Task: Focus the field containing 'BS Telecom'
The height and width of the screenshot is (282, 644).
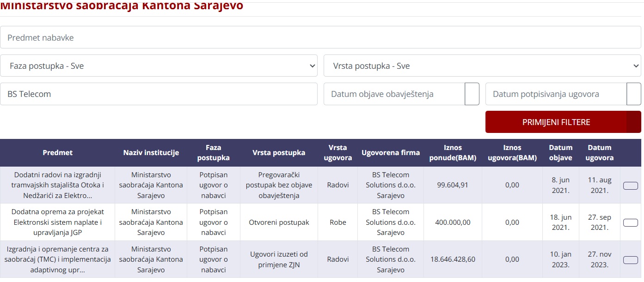Action: coord(159,94)
